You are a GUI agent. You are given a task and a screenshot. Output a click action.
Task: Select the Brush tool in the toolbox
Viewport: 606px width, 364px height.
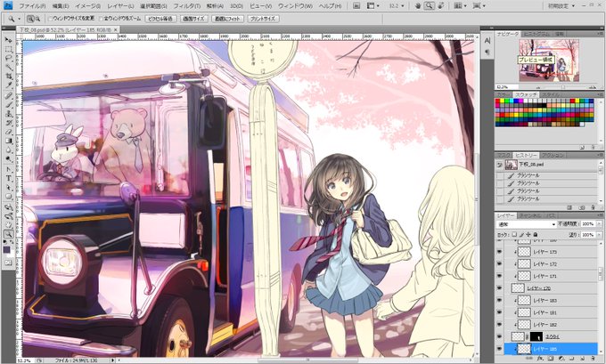tap(9, 105)
